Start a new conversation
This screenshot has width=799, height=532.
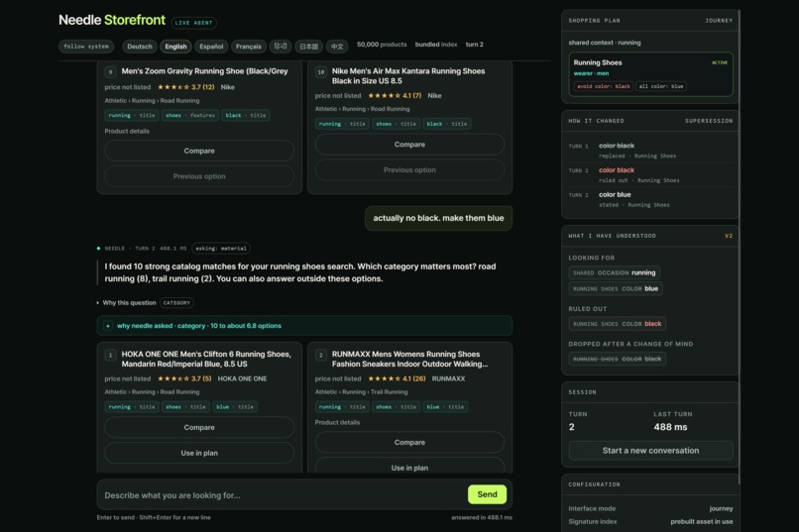(650, 451)
